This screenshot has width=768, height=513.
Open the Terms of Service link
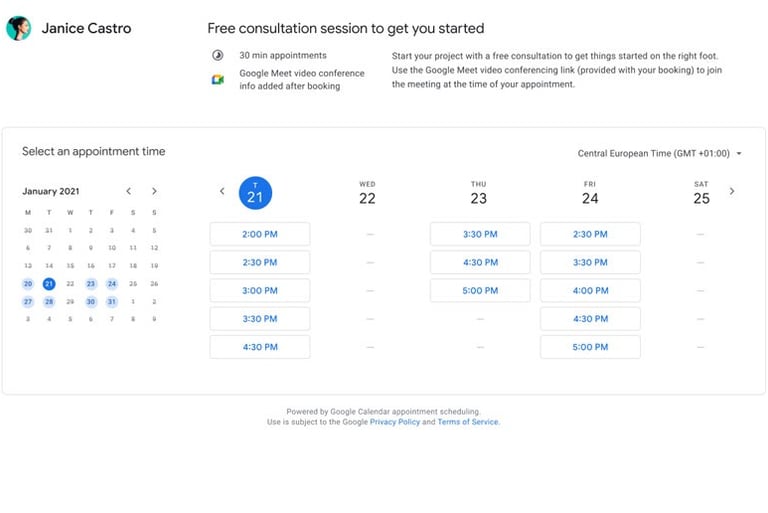point(468,422)
